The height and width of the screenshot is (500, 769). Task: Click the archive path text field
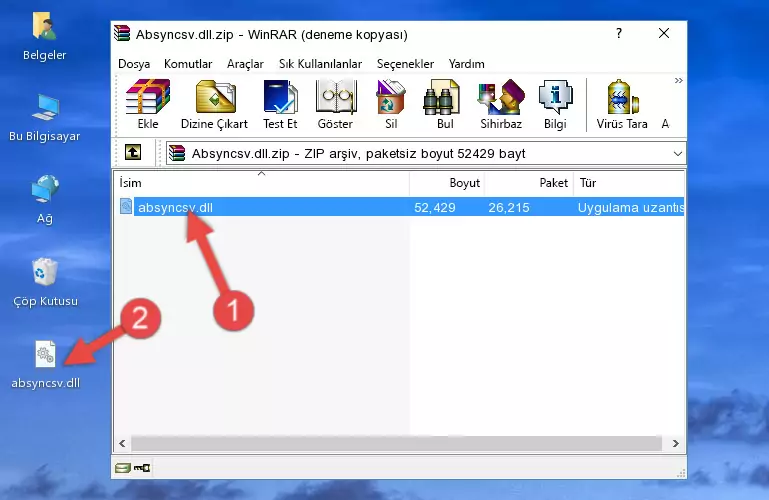coord(426,153)
